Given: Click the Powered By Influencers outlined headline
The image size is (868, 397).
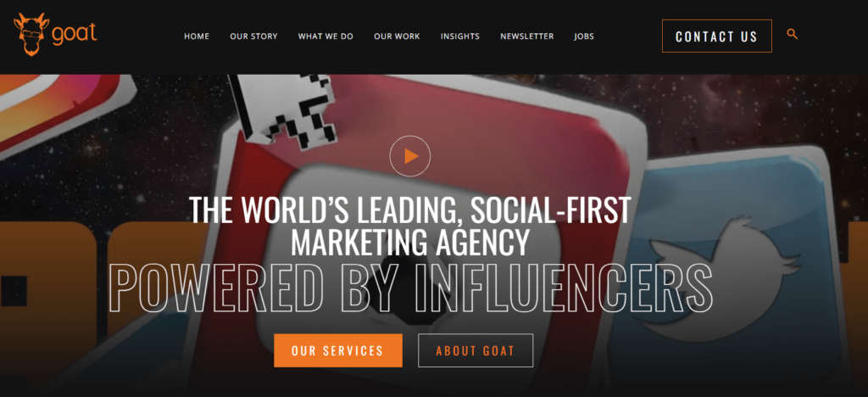Looking at the screenshot, I should tap(410, 288).
